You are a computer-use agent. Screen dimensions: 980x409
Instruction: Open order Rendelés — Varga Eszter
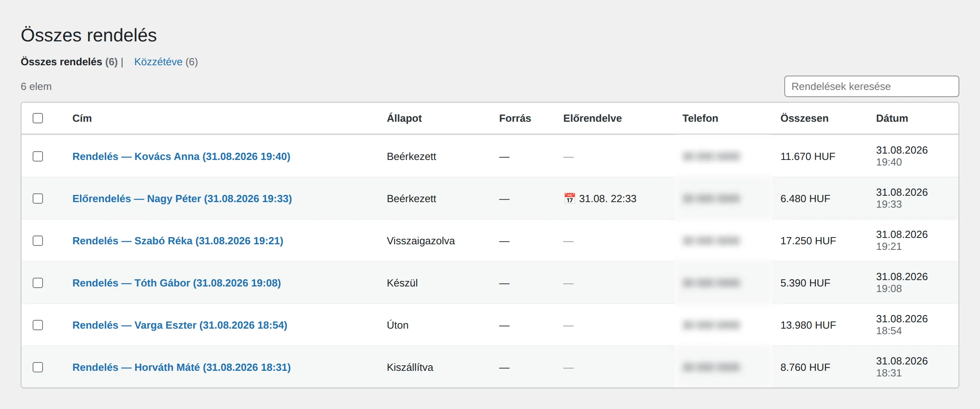click(180, 325)
